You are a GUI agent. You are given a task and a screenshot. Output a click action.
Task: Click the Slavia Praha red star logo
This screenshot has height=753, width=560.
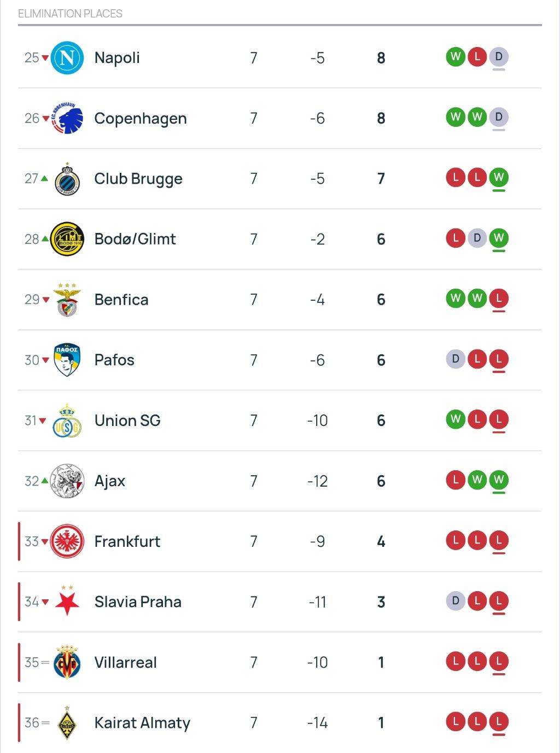(67, 601)
